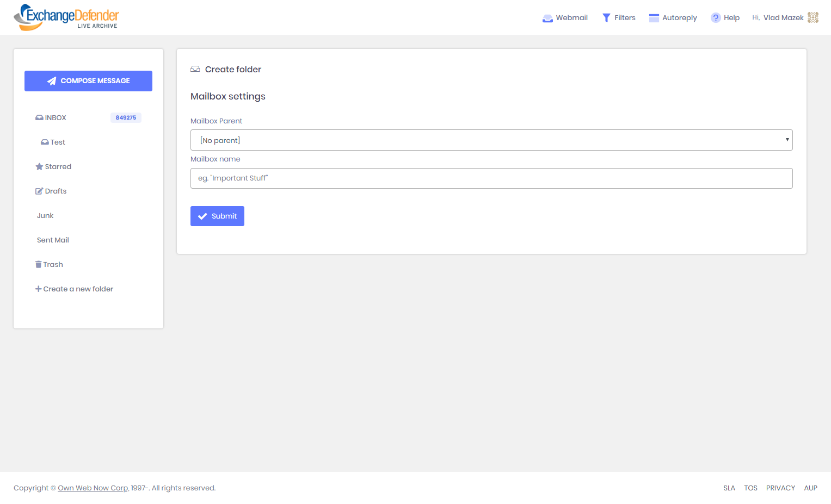The width and height of the screenshot is (831, 504).
Task: Open the Autoreply settings
Action: (x=673, y=18)
